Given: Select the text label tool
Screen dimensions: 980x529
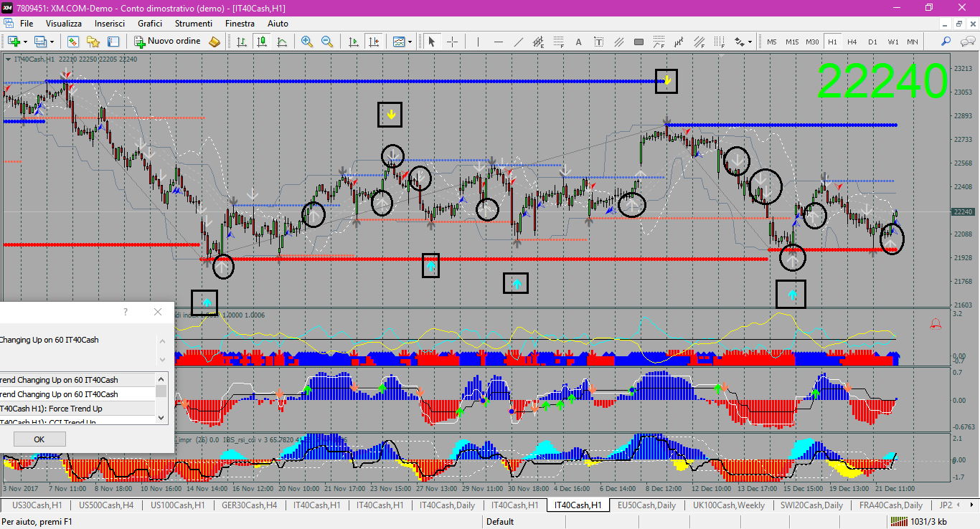Looking at the screenshot, I should 599,42.
